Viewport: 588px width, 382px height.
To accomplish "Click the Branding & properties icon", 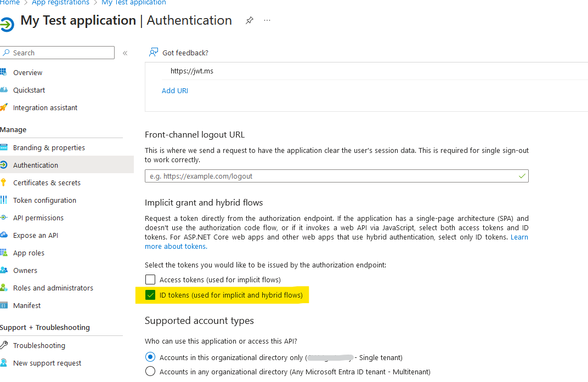I will (x=3, y=147).
